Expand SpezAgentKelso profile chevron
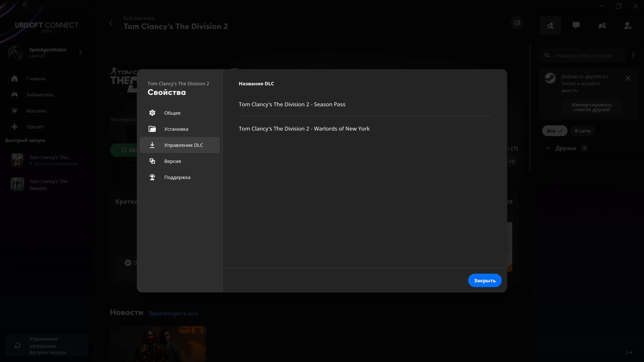Viewport: 644px width, 362px height. pyautogui.click(x=80, y=53)
